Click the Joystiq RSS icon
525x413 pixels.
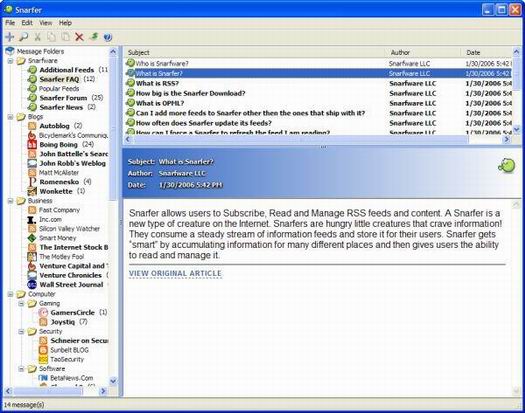(43, 322)
